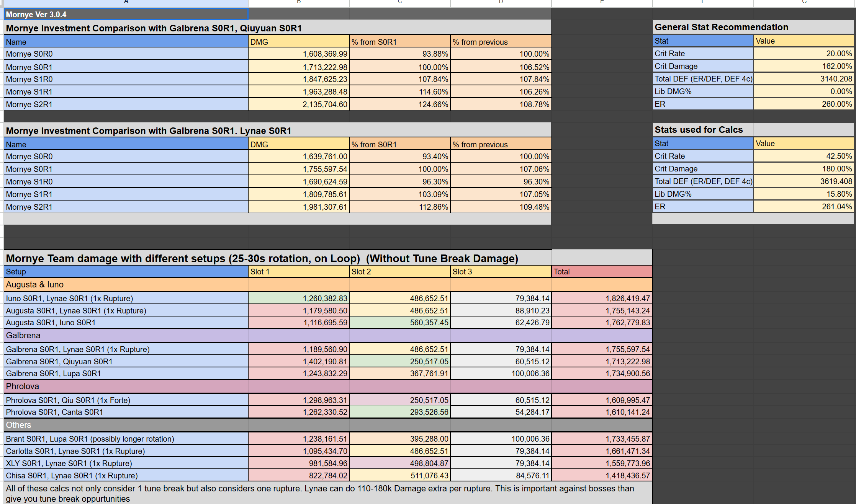856x504 pixels.
Task: Select Mornye S2R1 DMG cell 2,135,704.60
Action: [x=298, y=104]
